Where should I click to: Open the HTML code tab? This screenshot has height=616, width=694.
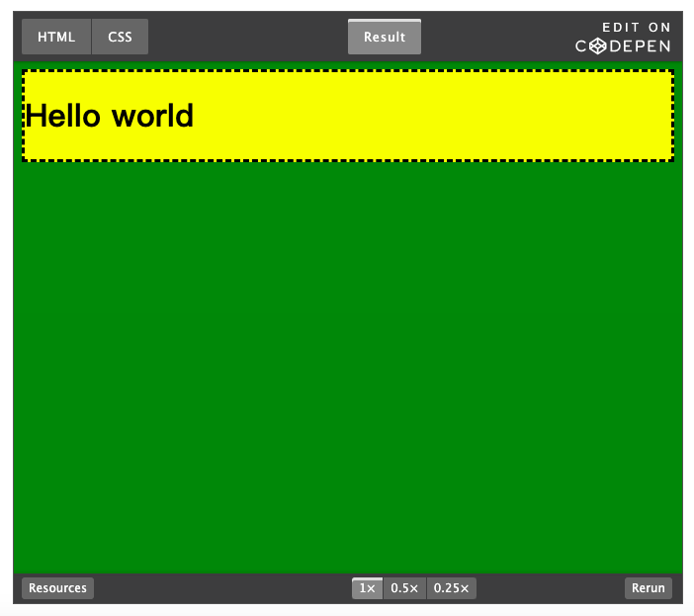(56, 37)
